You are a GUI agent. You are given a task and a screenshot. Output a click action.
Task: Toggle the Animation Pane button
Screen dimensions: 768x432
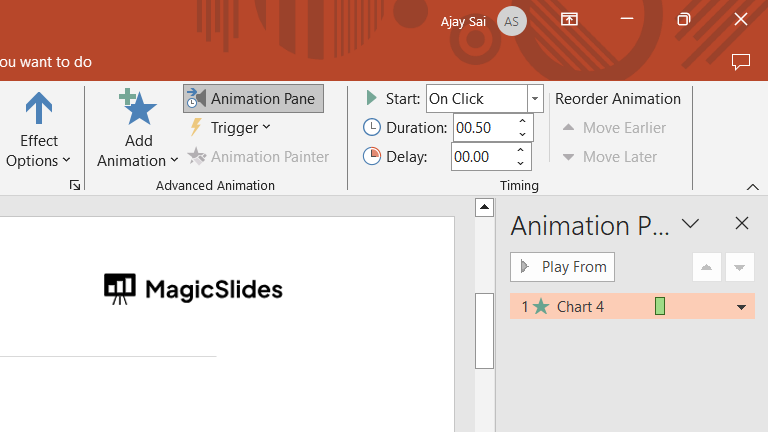[253, 98]
